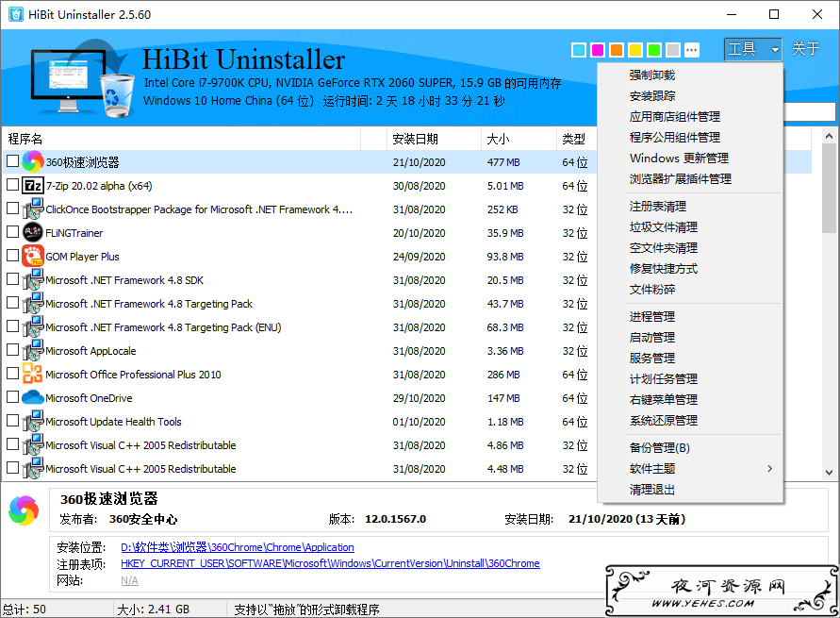
Task: Click the GOM Player Plus icon
Action: pos(33,257)
